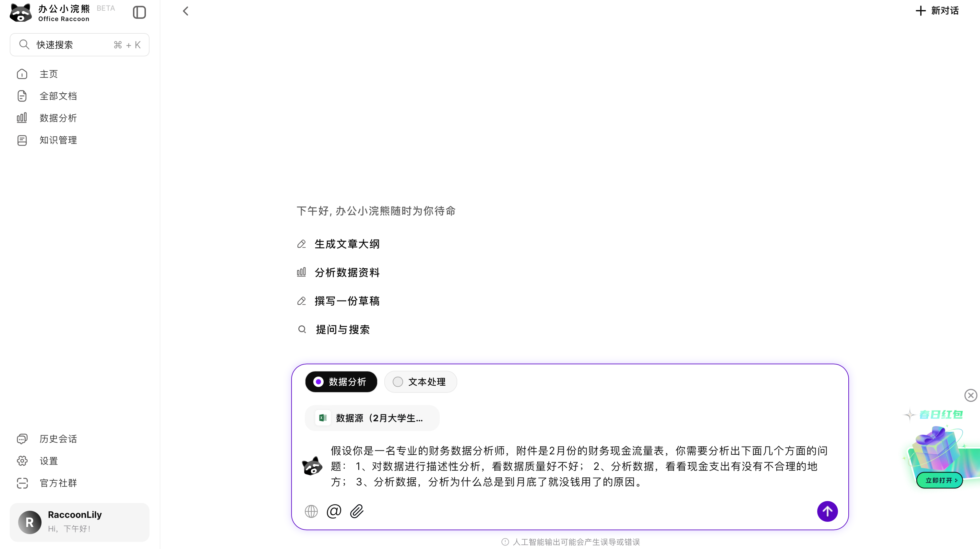Open 设置 settings gear
Screen dimensions: 980x549
22,461
